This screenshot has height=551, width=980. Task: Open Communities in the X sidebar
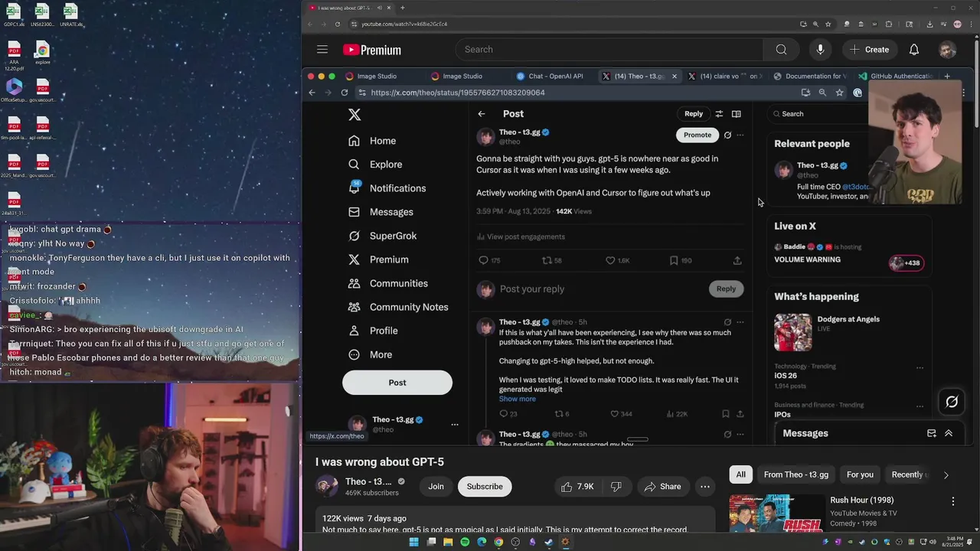click(388, 283)
